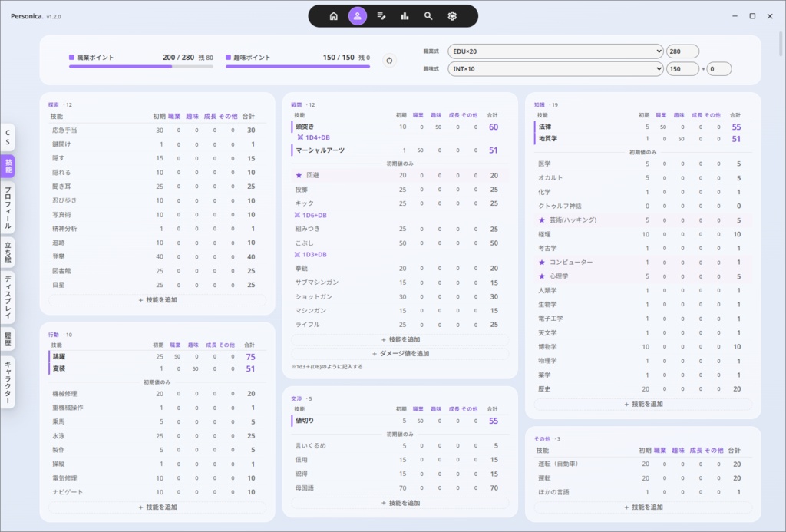Add a skill in the 行動 section

(x=157, y=507)
